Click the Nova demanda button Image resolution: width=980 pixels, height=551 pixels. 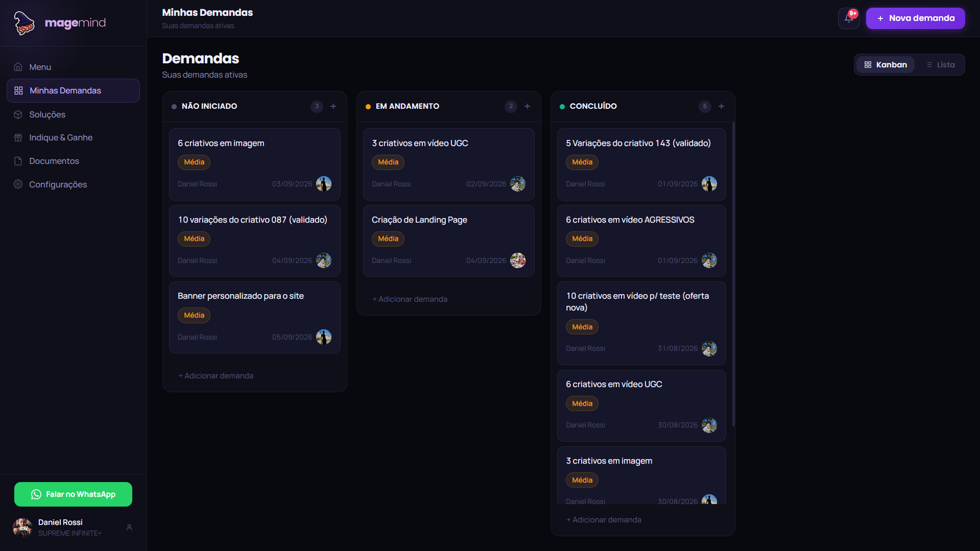click(x=915, y=18)
